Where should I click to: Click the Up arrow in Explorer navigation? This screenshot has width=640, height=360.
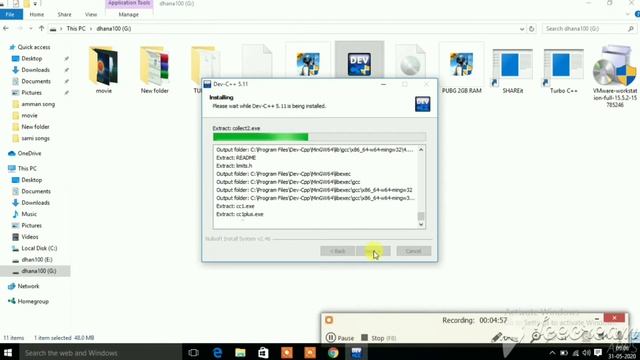point(41,29)
